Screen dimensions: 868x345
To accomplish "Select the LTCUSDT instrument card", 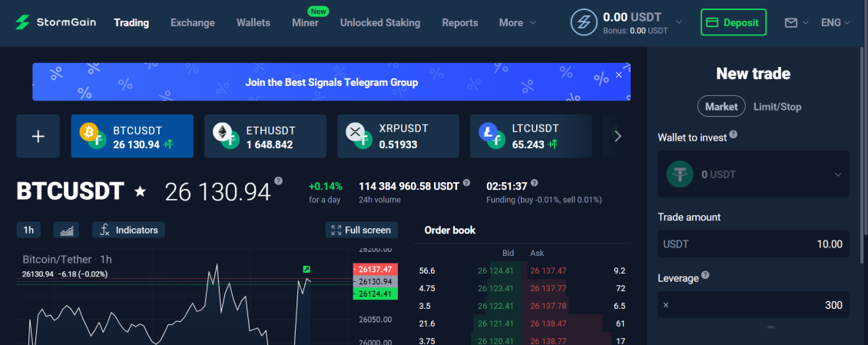I will [x=531, y=136].
